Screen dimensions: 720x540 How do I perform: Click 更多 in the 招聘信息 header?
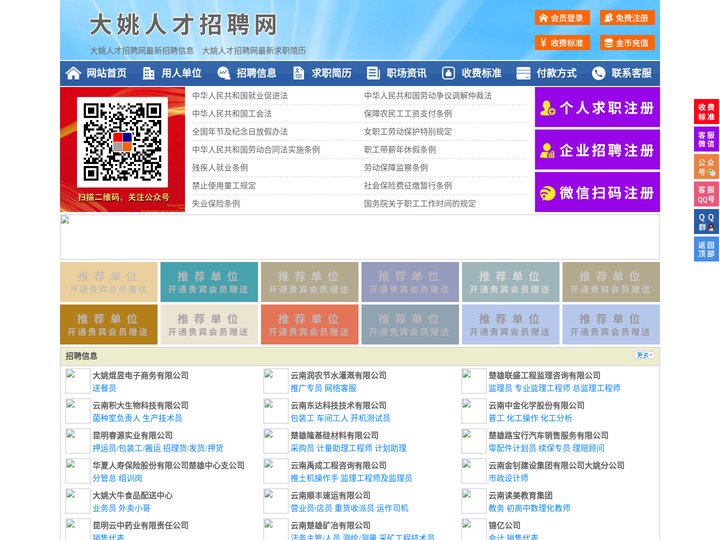click(645, 355)
